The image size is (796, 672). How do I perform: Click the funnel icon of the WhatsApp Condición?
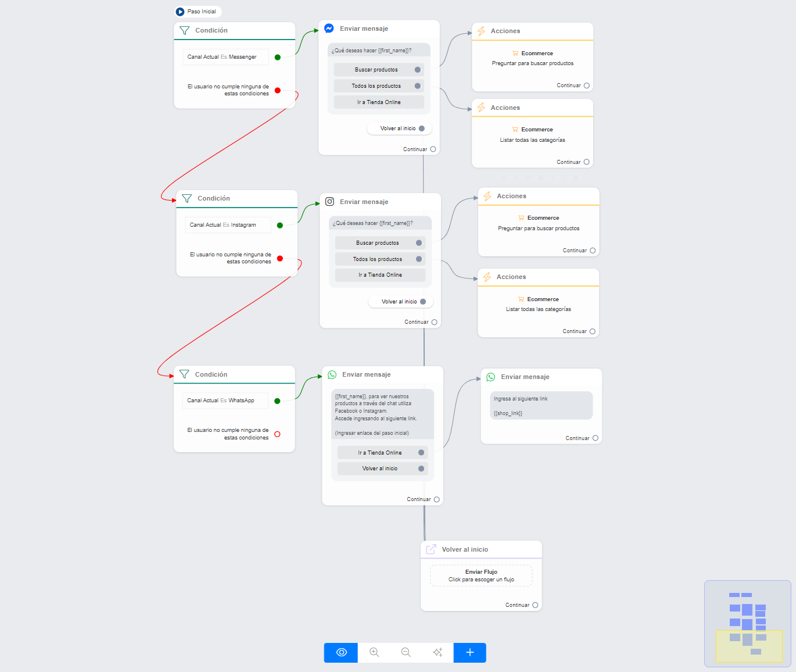tap(184, 374)
